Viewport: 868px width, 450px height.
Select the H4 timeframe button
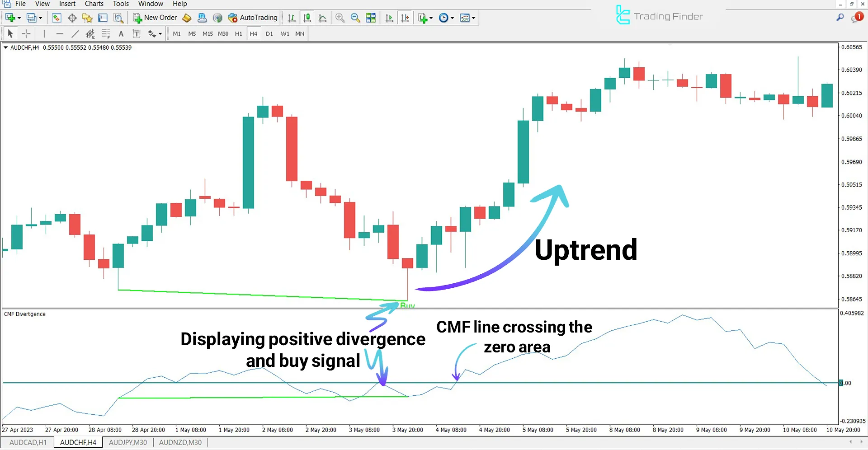254,34
